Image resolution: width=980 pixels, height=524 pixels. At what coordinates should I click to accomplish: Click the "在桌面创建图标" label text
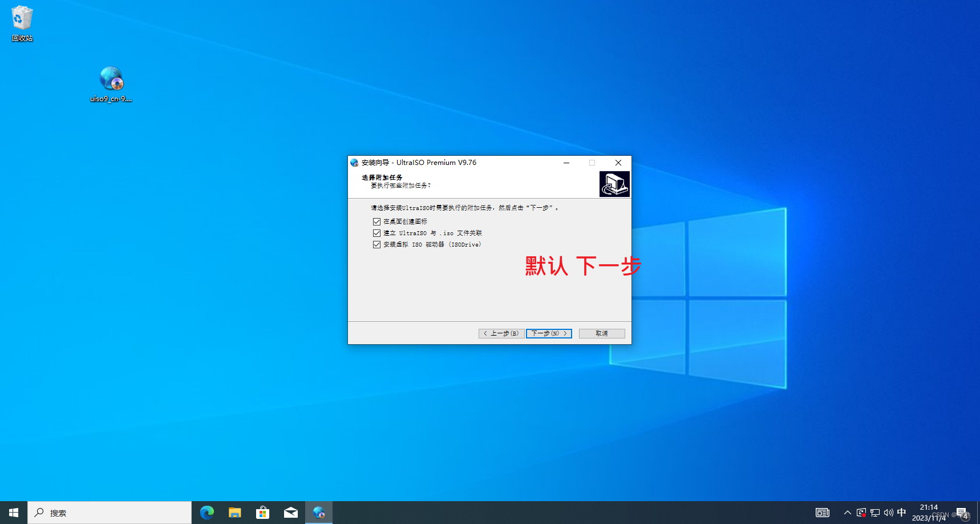tap(405, 221)
